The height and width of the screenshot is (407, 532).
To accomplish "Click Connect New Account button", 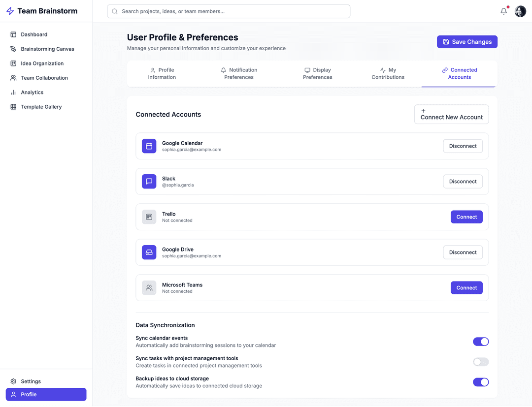I will click(x=451, y=114).
